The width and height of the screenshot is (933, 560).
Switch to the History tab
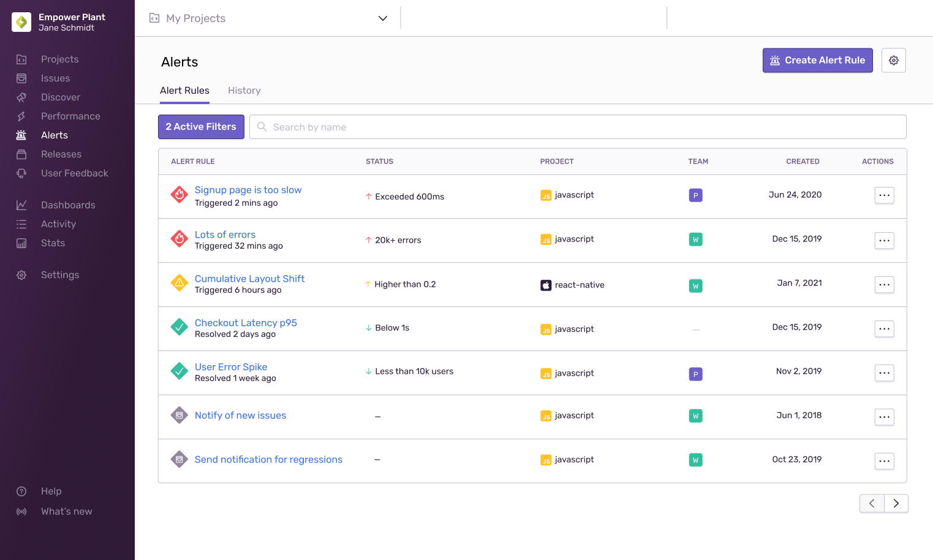[244, 91]
